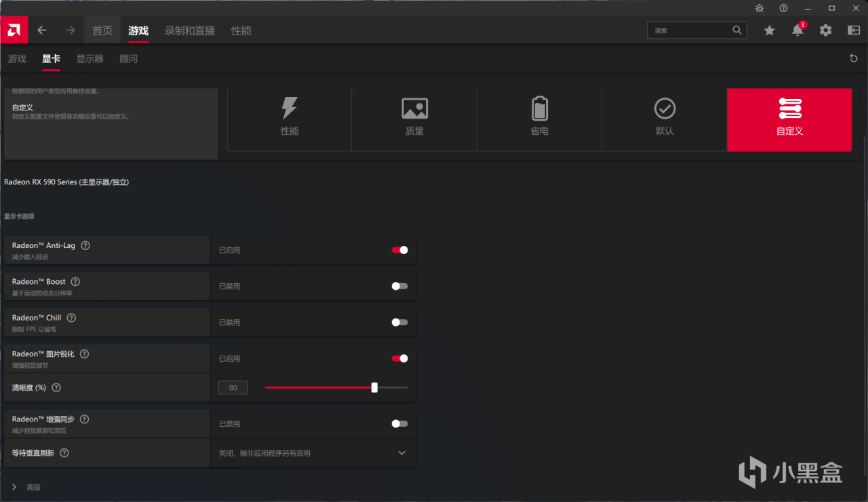The height and width of the screenshot is (502, 868).
Task: Switch to 性能 tab in top bar
Action: click(241, 30)
